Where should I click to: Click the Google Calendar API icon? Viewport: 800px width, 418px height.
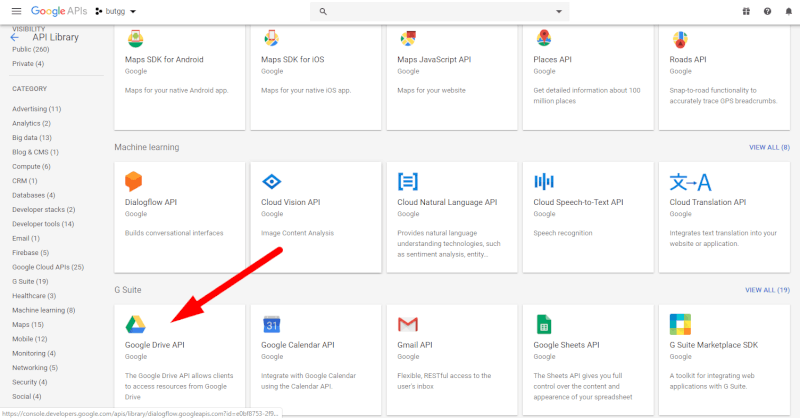pyautogui.click(x=271, y=324)
